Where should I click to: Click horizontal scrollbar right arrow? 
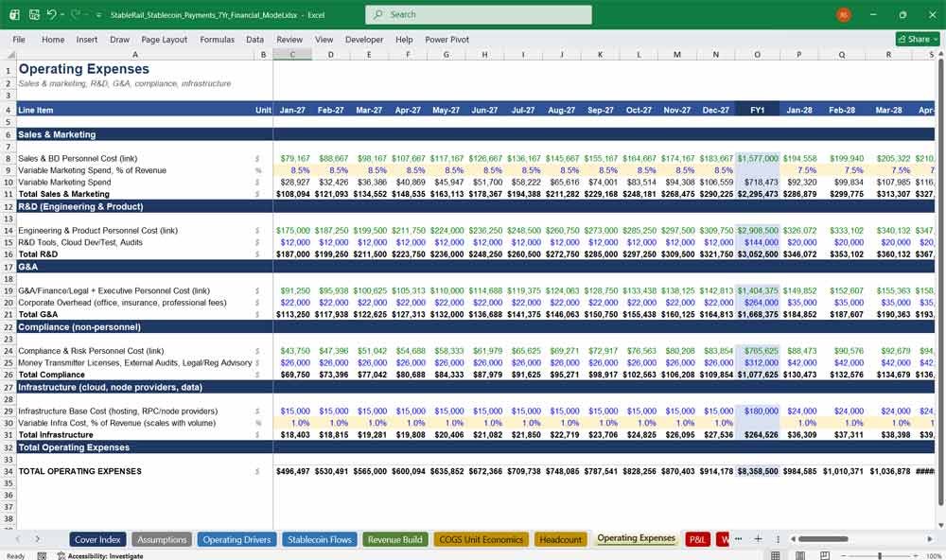coord(930,539)
